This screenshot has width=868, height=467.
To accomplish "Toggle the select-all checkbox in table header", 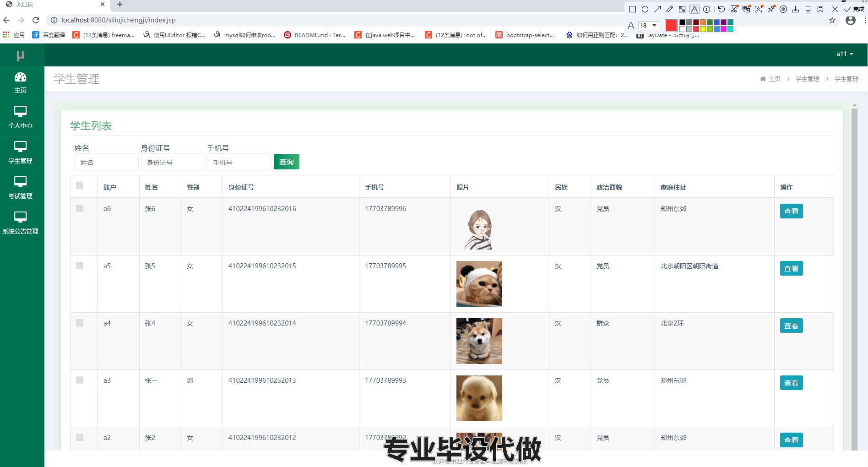I will click(80, 185).
